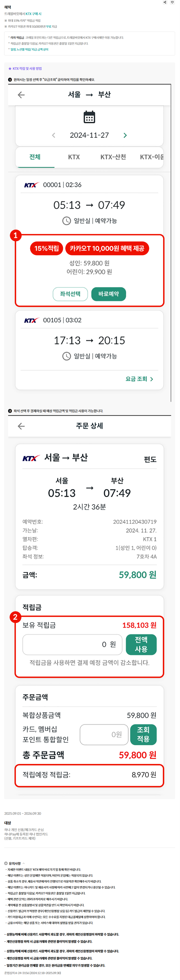
Task: Go to previous date arrow
Action: point(53,135)
